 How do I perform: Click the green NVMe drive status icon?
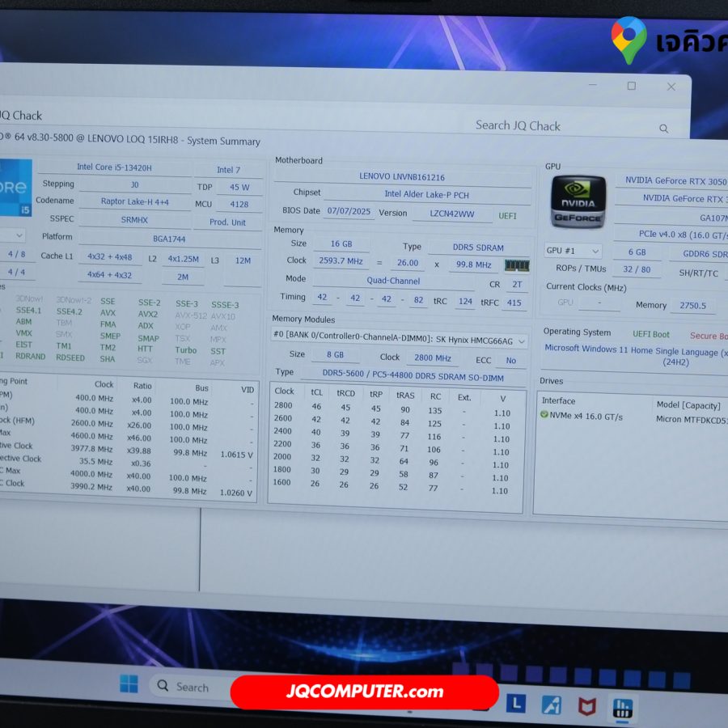click(544, 415)
